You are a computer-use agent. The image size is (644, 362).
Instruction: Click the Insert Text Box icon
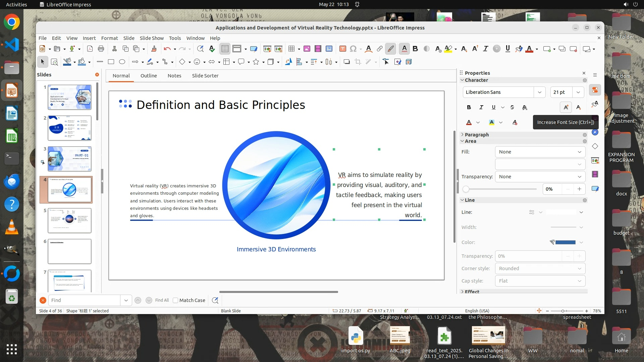click(342, 49)
